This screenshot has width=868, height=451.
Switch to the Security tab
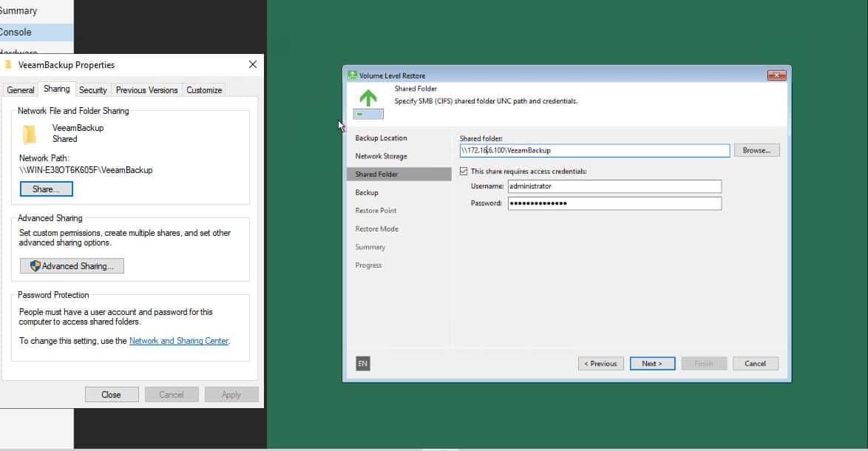click(x=92, y=90)
